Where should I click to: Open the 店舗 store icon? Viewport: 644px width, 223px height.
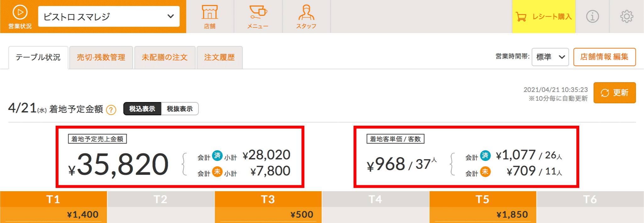point(210,13)
